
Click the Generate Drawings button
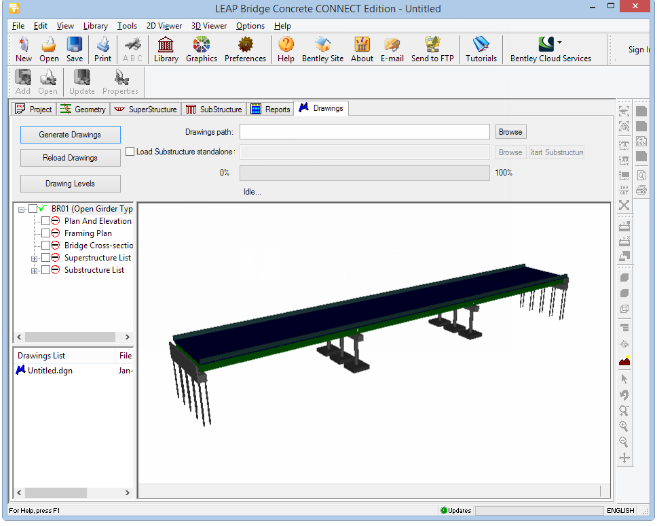[70, 135]
